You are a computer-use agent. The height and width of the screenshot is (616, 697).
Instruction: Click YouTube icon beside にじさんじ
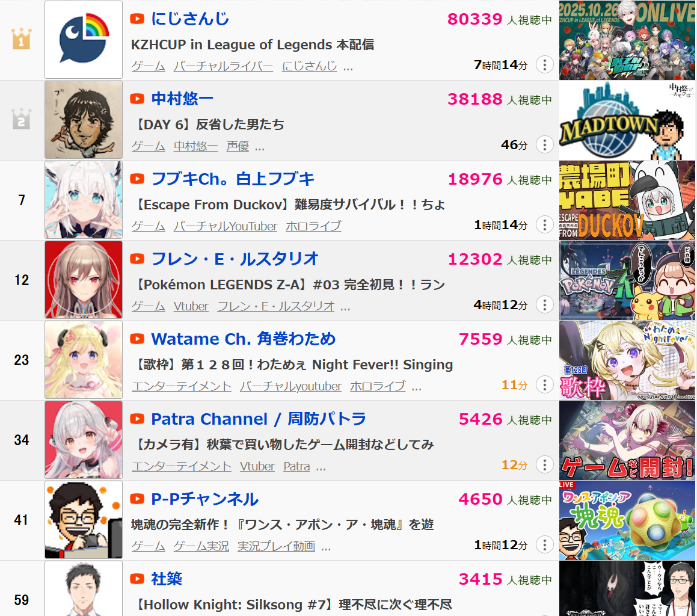(137, 19)
